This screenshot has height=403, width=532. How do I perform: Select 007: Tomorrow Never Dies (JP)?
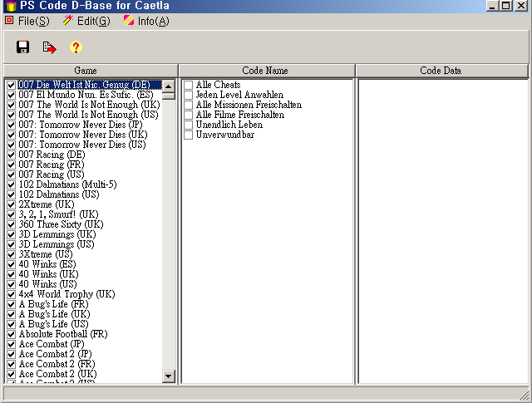tap(81, 125)
